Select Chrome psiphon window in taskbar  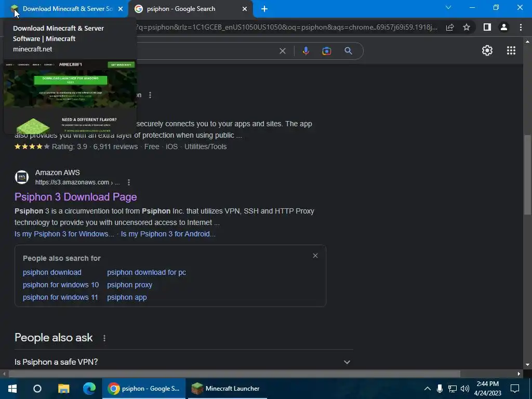(x=144, y=389)
